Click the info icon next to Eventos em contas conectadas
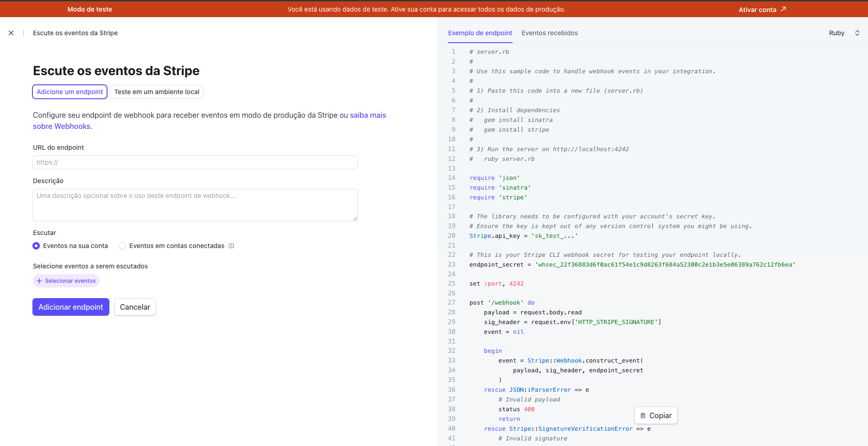Screen dimensions: 868x446 [x=231, y=246]
